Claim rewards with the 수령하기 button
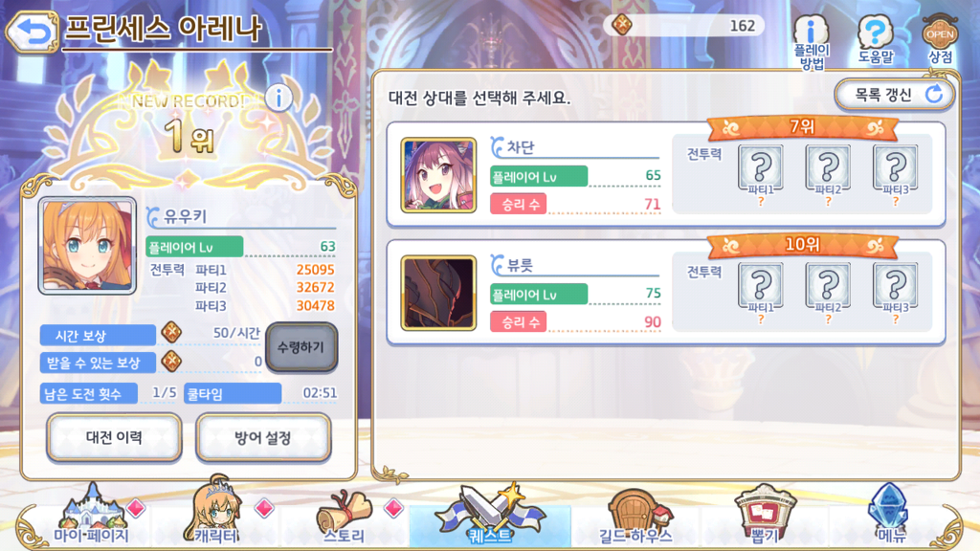Viewport: 980px width, 551px height. pos(301,347)
